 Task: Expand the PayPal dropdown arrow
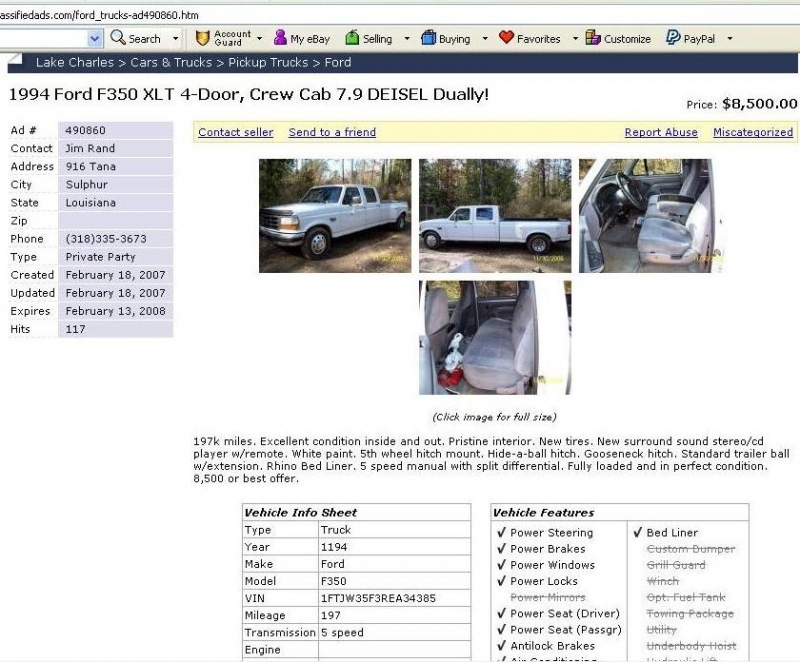(x=730, y=39)
